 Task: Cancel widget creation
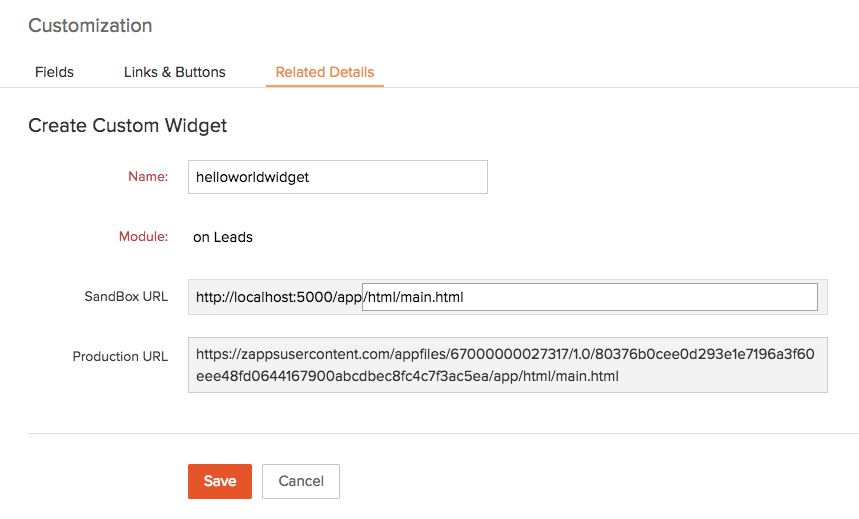300,481
